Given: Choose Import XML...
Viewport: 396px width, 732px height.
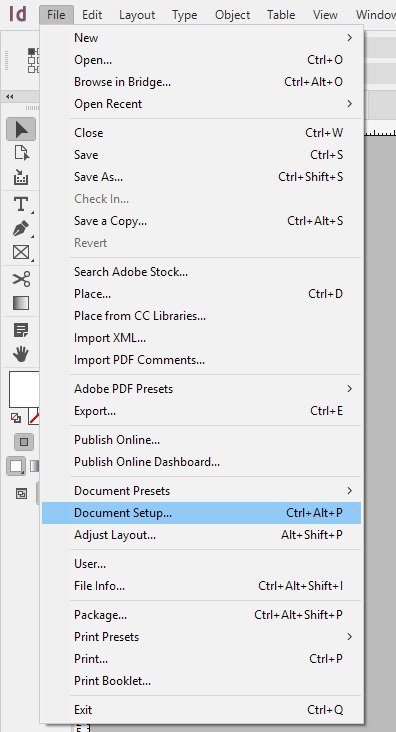Looking at the screenshot, I should click(201, 338).
